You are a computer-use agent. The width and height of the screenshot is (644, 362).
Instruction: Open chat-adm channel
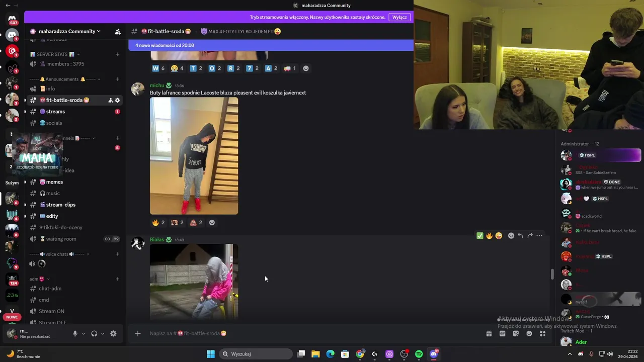[x=74, y=289]
